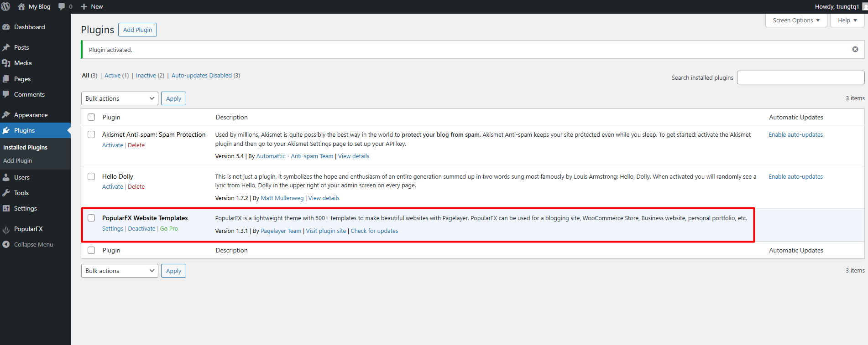Open Add Plugin submenu item in sidebar
The image size is (868, 345).
[x=17, y=160]
